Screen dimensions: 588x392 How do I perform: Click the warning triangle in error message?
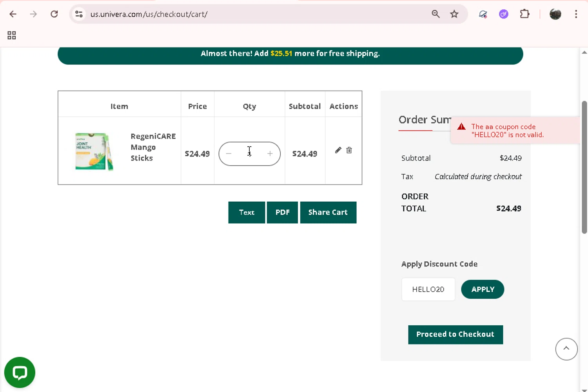coord(461,126)
